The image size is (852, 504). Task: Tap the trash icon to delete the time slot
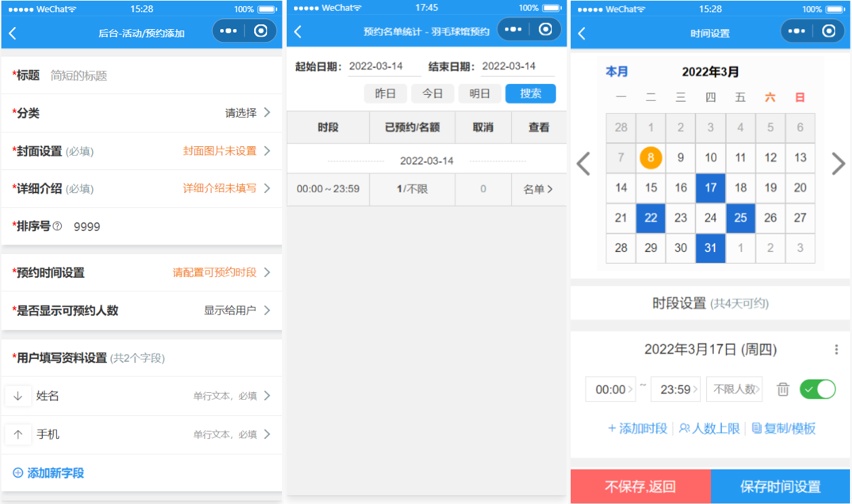784,389
